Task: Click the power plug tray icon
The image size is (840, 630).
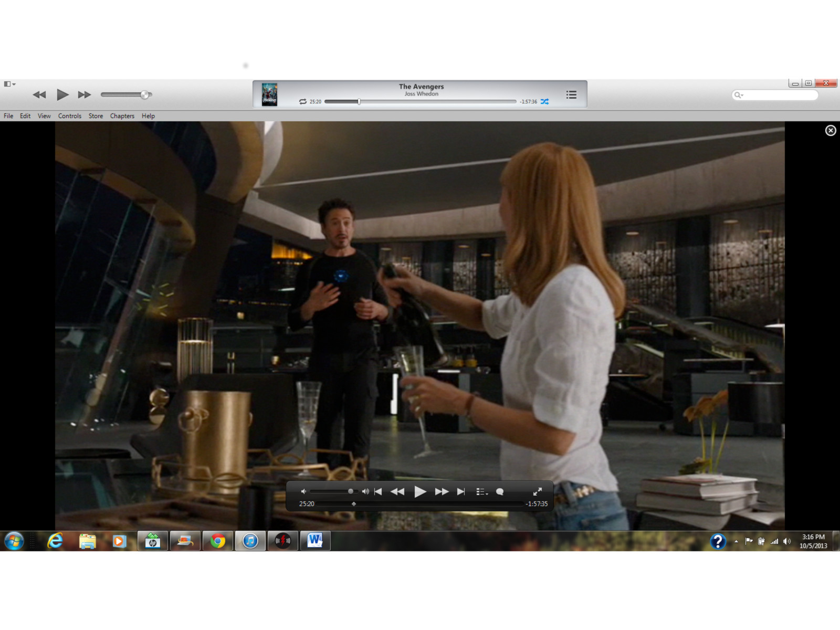Action: coord(761,541)
